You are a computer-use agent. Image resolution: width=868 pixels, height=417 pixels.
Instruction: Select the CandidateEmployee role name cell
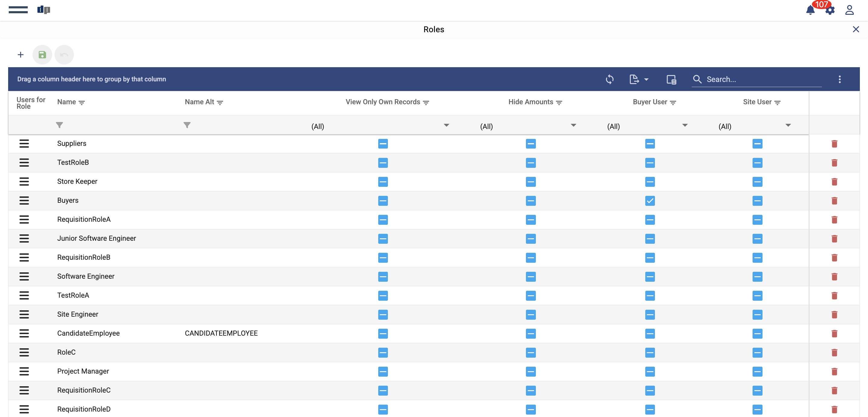coord(88,333)
